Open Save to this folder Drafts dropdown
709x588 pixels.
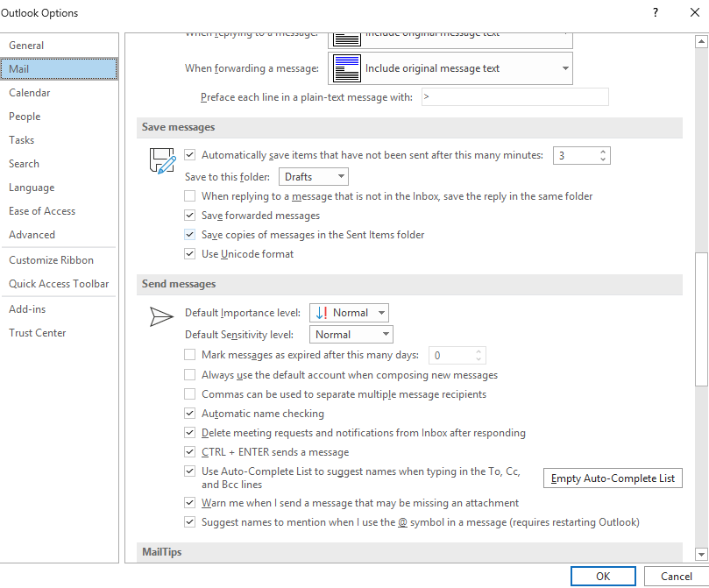(x=313, y=177)
